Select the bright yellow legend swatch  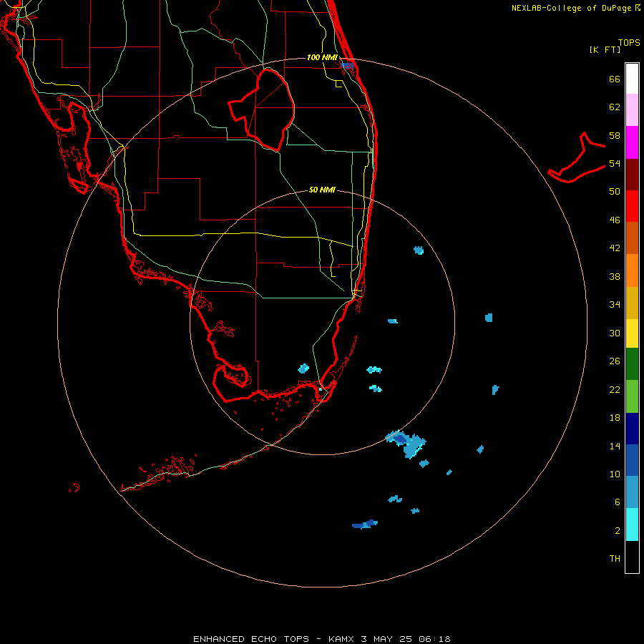pos(632,333)
